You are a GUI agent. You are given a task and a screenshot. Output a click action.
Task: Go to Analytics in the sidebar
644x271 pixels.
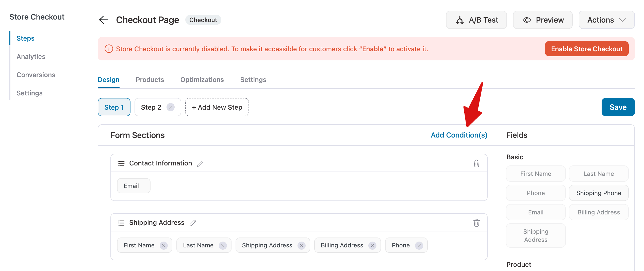(x=31, y=57)
